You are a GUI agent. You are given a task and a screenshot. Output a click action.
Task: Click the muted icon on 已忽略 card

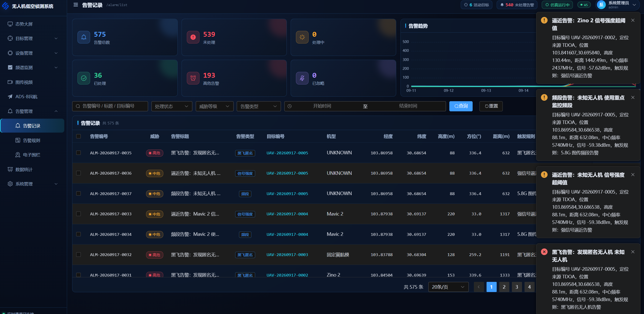302,78
